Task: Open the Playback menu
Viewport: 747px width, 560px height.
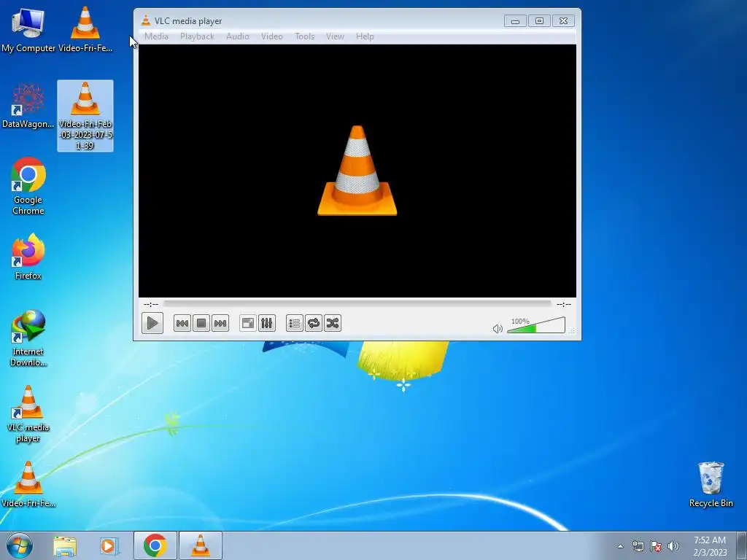Action: (197, 36)
